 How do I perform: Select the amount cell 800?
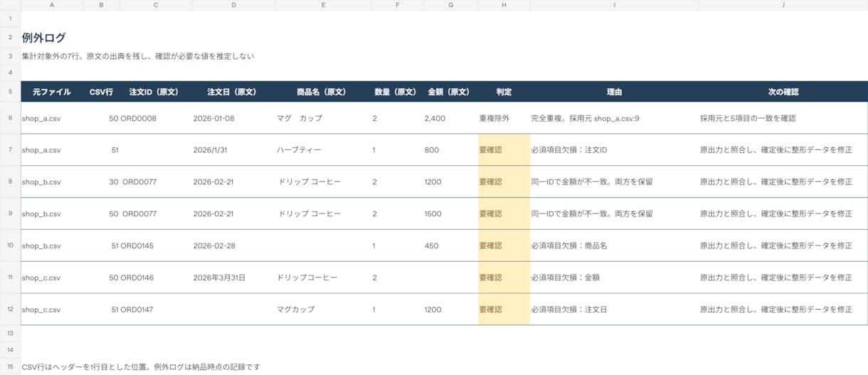[450, 150]
